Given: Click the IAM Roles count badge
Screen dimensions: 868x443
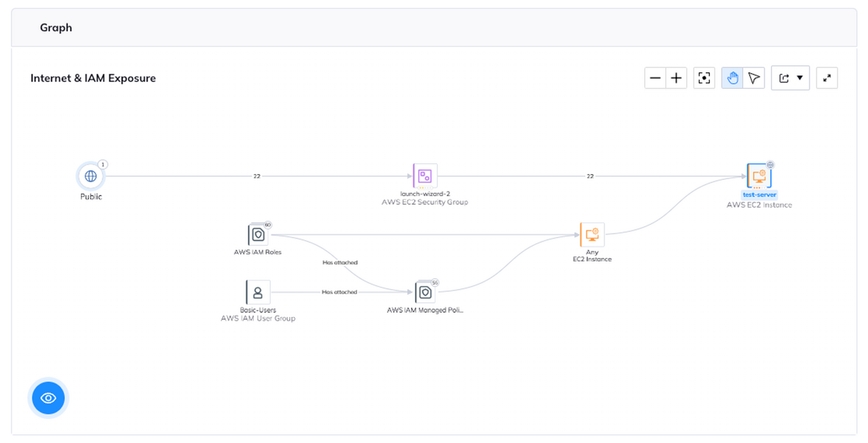Looking at the screenshot, I should click(268, 225).
